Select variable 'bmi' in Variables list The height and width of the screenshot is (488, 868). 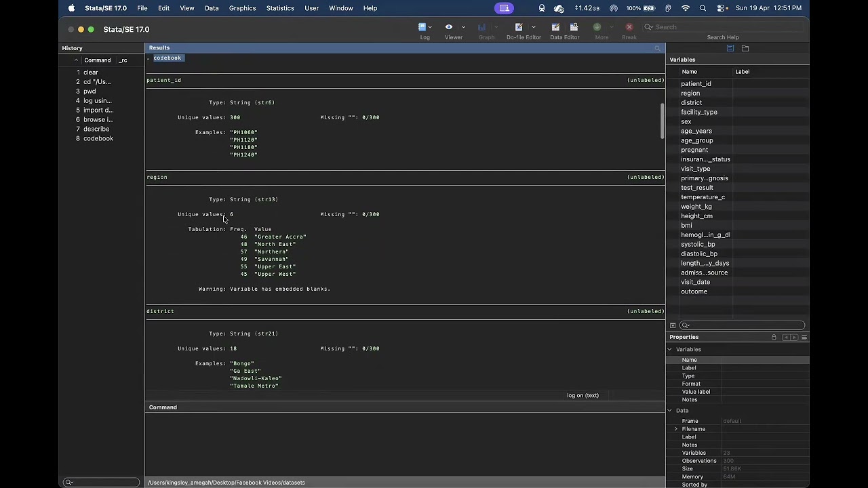coord(686,226)
